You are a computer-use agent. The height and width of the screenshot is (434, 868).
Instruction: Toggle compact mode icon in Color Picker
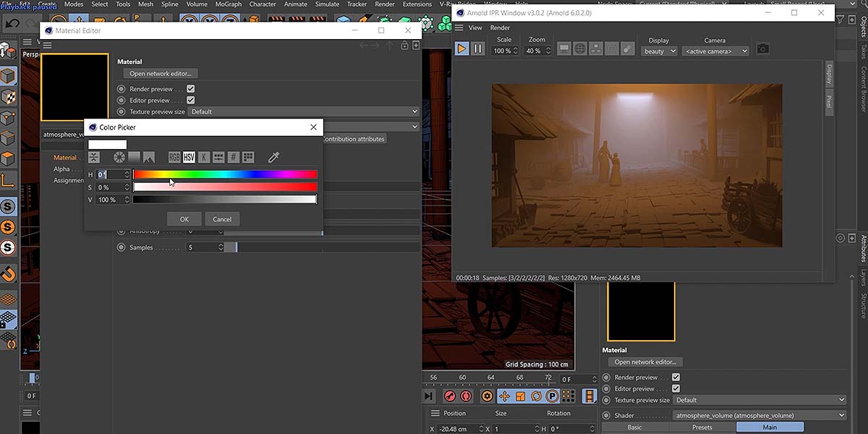click(x=94, y=157)
